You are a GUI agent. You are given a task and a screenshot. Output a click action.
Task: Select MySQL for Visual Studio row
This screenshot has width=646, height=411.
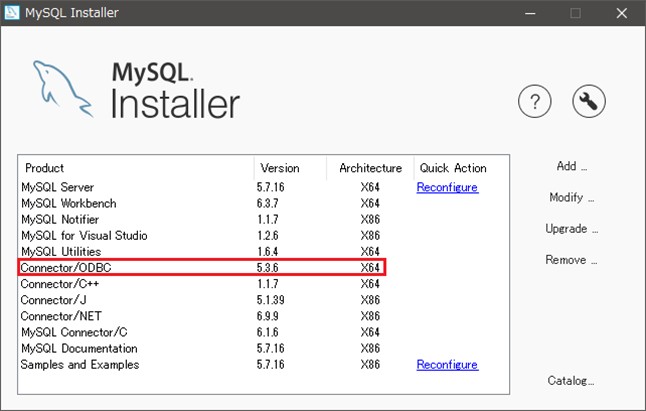point(263,236)
